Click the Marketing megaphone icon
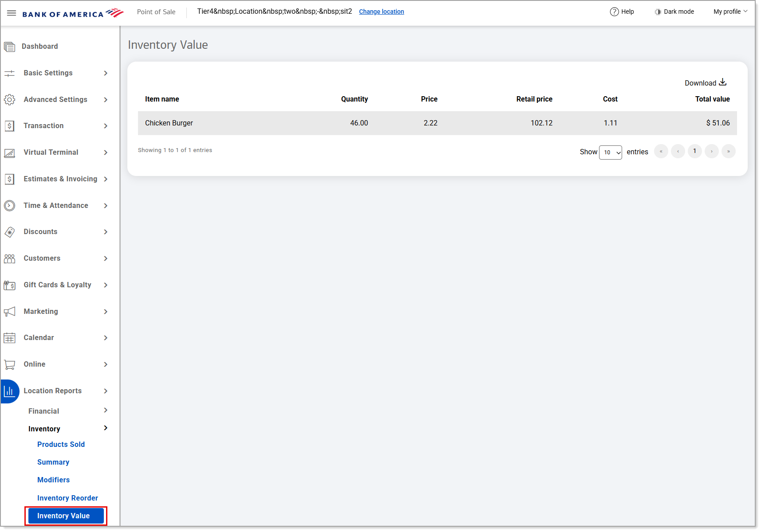 [9, 312]
